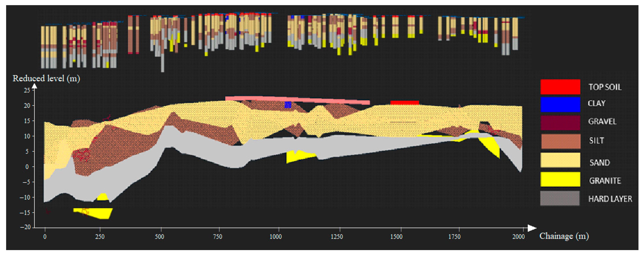This screenshot has width=644, height=258.
Task: Click the Reduced level (m) axis title
Action: [x=46, y=78]
